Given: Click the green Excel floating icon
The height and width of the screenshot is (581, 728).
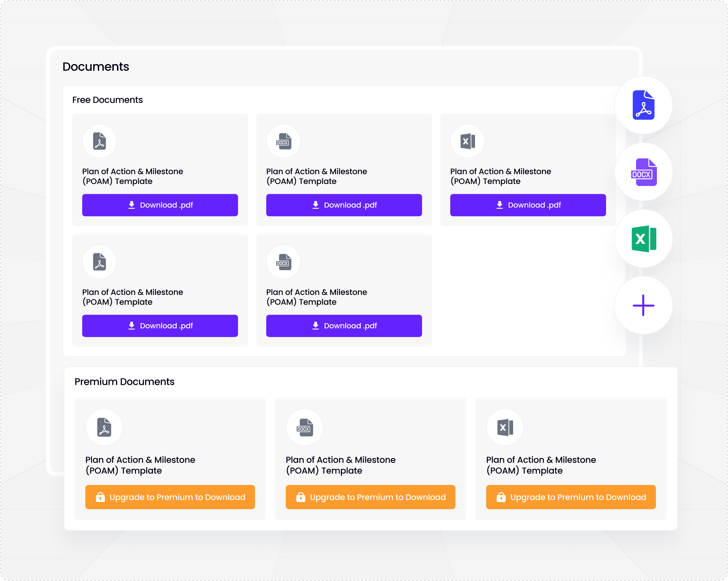Looking at the screenshot, I should pyautogui.click(x=643, y=239).
